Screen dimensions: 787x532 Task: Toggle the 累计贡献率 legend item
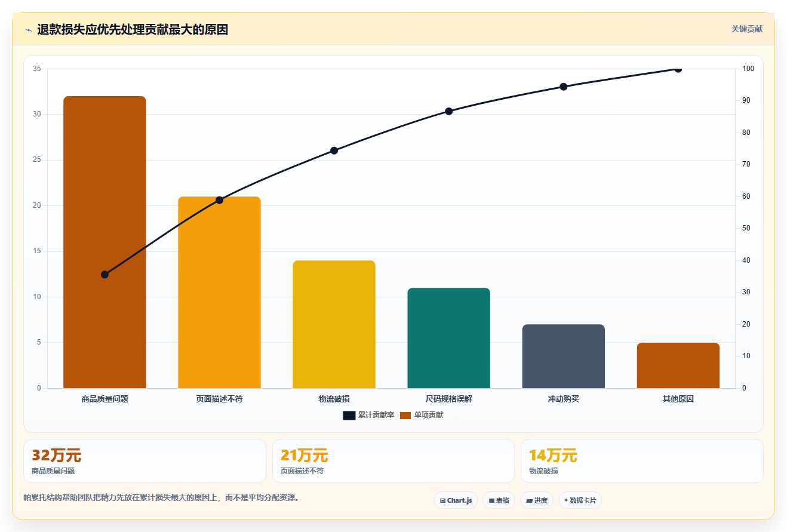[x=368, y=415]
